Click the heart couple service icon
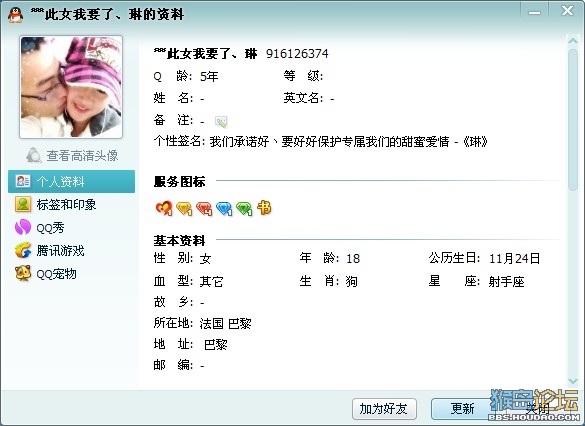 164,208
